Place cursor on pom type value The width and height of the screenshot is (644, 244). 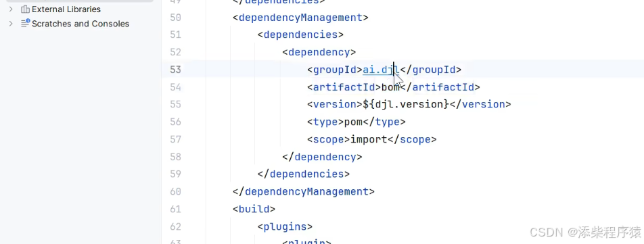[353, 122]
